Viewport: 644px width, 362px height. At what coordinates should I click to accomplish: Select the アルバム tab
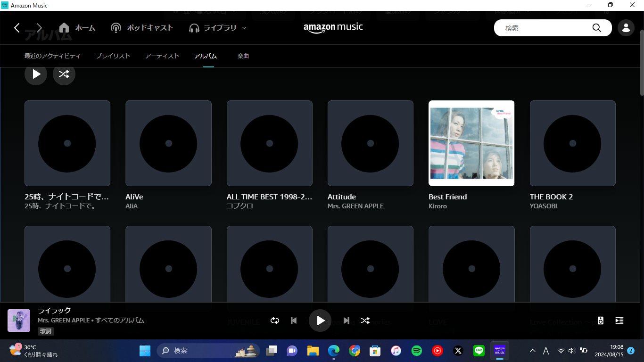pyautogui.click(x=206, y=56)
